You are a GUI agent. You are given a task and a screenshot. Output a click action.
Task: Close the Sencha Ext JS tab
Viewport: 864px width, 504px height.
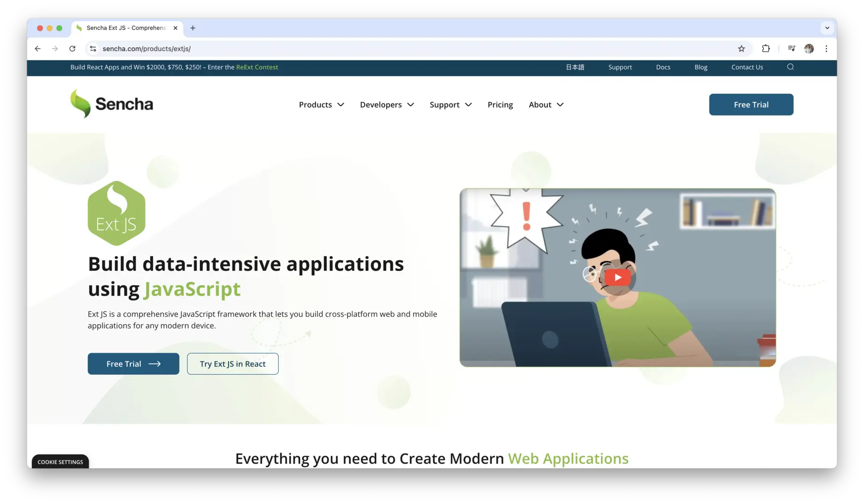tap(176, 28)
